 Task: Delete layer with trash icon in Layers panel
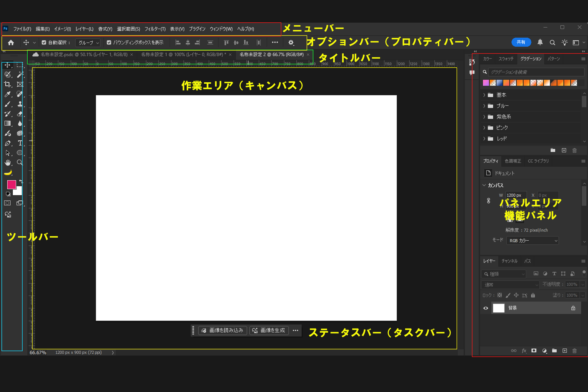574,351
